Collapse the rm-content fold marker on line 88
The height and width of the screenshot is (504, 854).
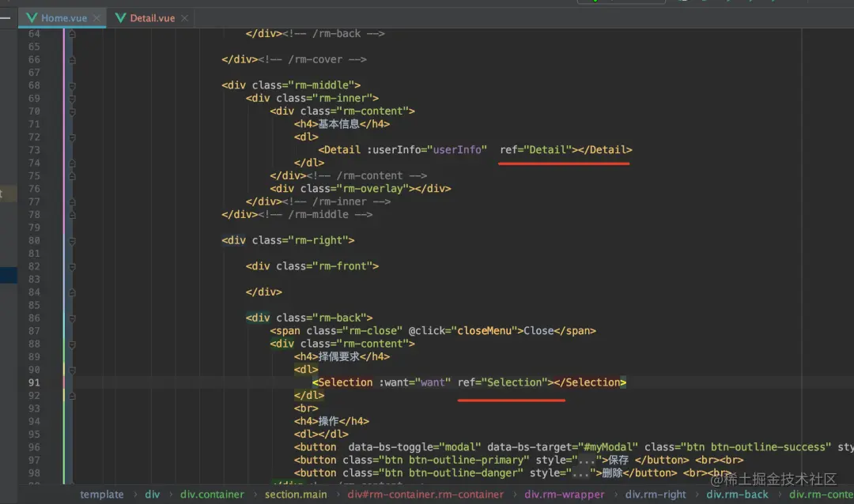click(72, 344)
